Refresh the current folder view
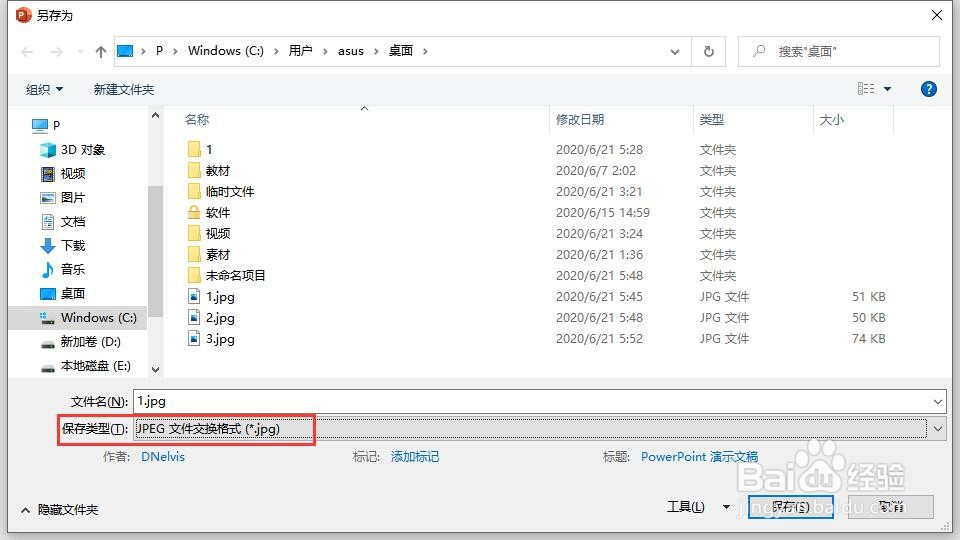This screenshot has height=540, width=960. coord(708,51)
